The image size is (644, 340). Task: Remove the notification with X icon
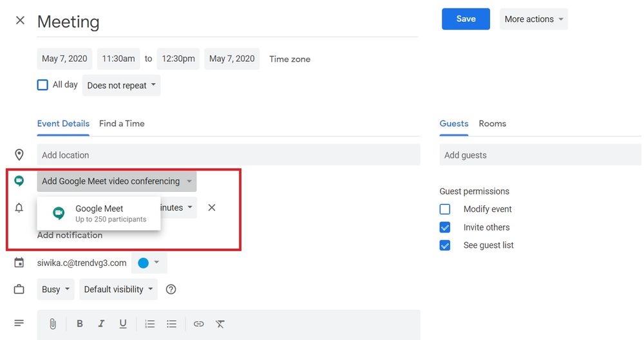[x=211, y=208]
